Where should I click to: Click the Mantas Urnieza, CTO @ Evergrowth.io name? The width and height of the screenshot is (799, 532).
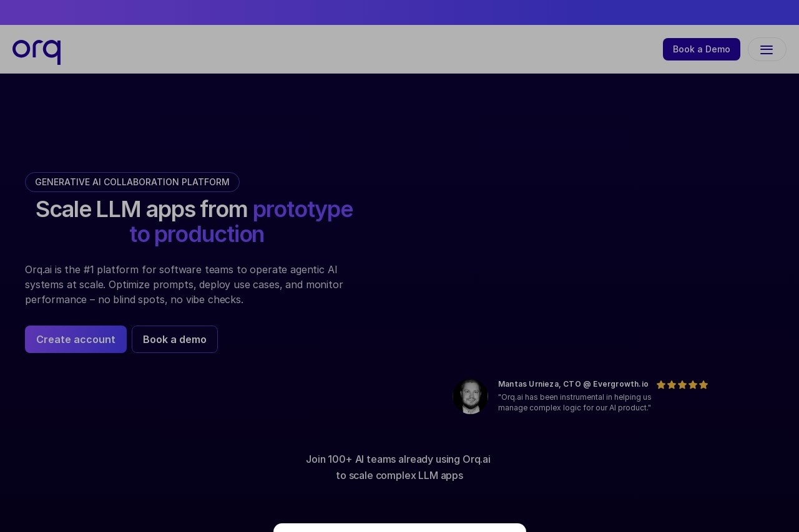point(573,384)
